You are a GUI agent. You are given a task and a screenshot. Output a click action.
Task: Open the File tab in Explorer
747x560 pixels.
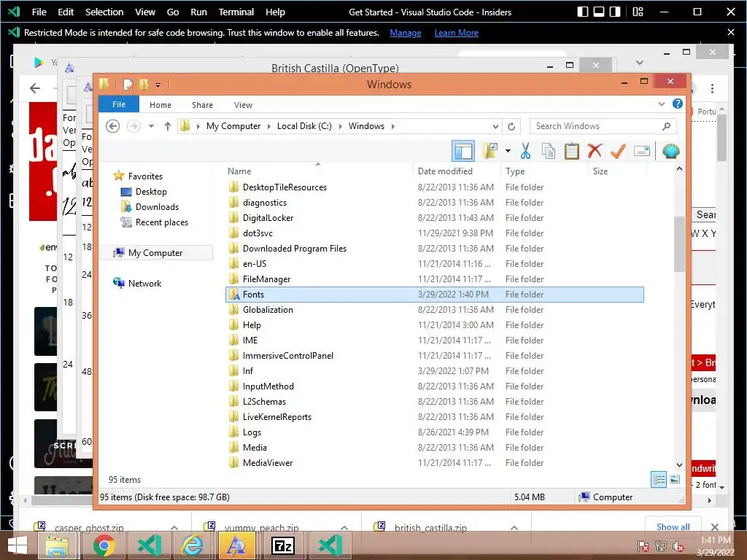pos(119,104)
